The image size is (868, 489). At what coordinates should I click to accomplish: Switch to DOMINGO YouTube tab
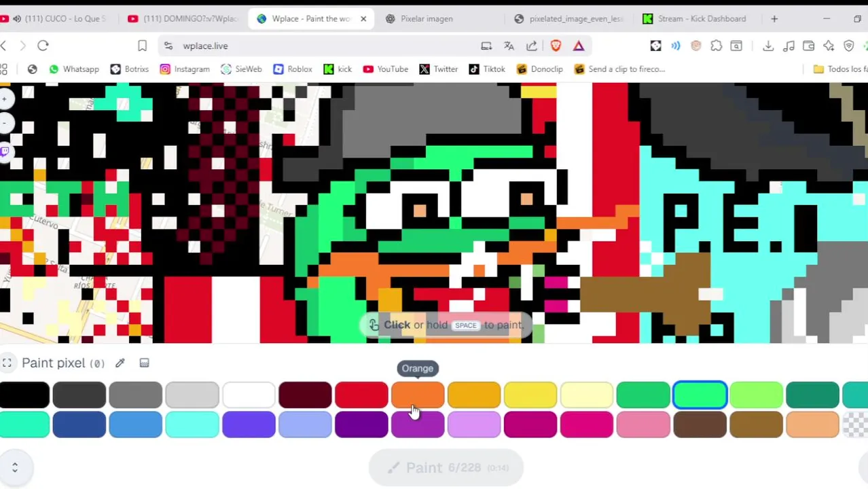[x=183, y=18]
